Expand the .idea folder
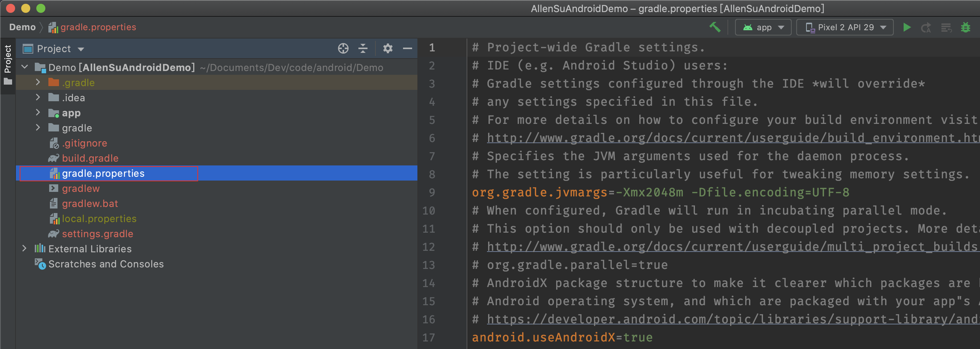 point(38,97)
